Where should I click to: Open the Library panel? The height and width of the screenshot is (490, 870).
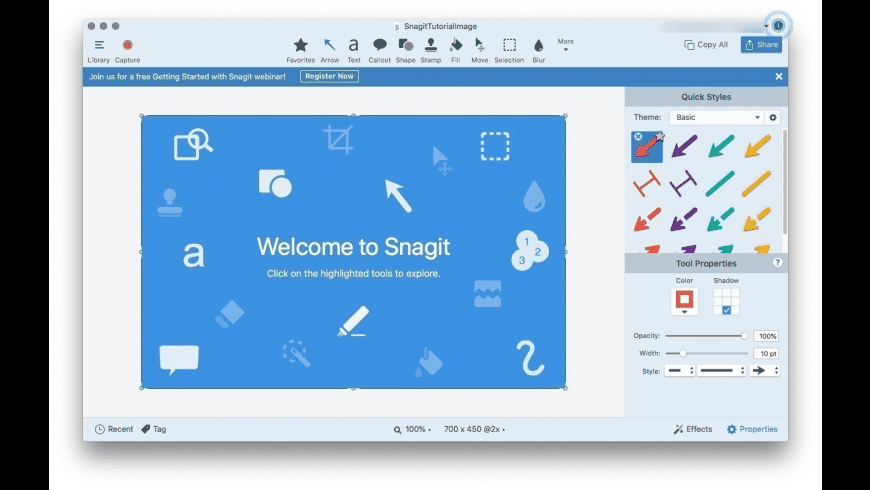(99, 50)
